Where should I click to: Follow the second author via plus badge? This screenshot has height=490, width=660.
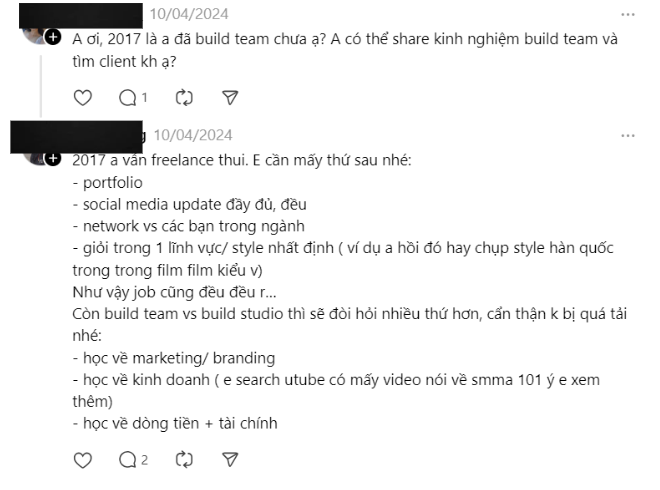53,159
